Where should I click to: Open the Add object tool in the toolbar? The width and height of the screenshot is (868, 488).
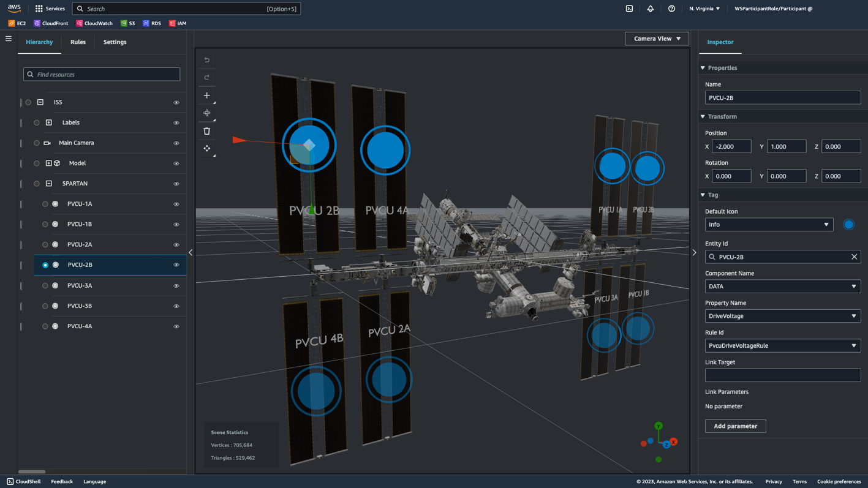(206, 96)
